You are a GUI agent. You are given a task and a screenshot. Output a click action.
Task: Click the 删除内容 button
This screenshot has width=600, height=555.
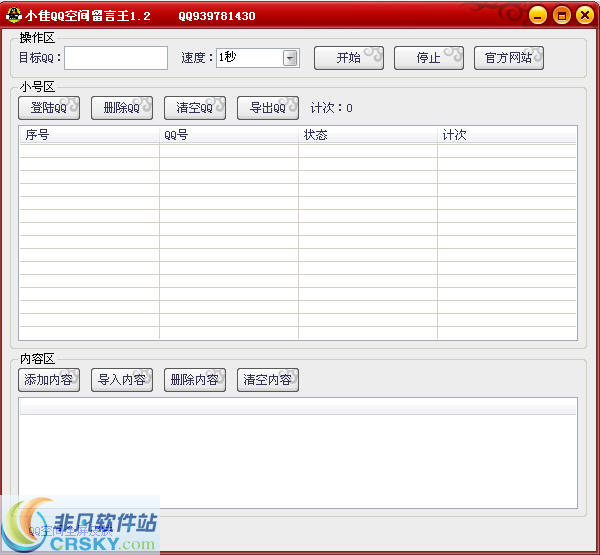pyautogui.click(x=195, y=380)
